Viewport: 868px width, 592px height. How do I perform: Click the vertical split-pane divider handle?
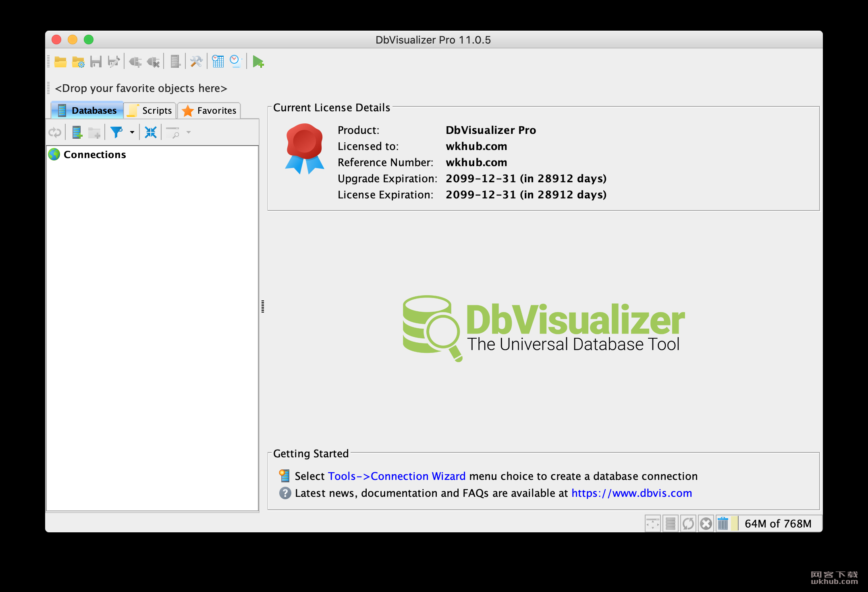pos(263,306)
